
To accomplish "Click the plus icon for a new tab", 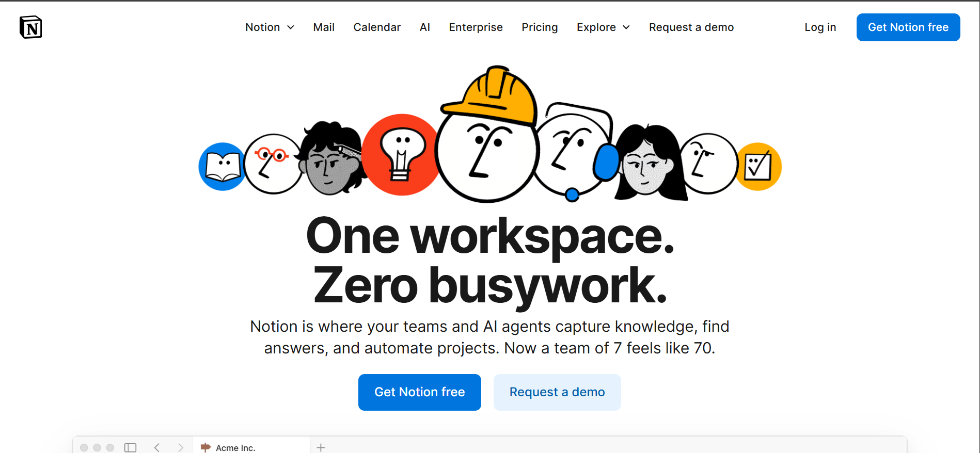I will [x=321, y=447].
